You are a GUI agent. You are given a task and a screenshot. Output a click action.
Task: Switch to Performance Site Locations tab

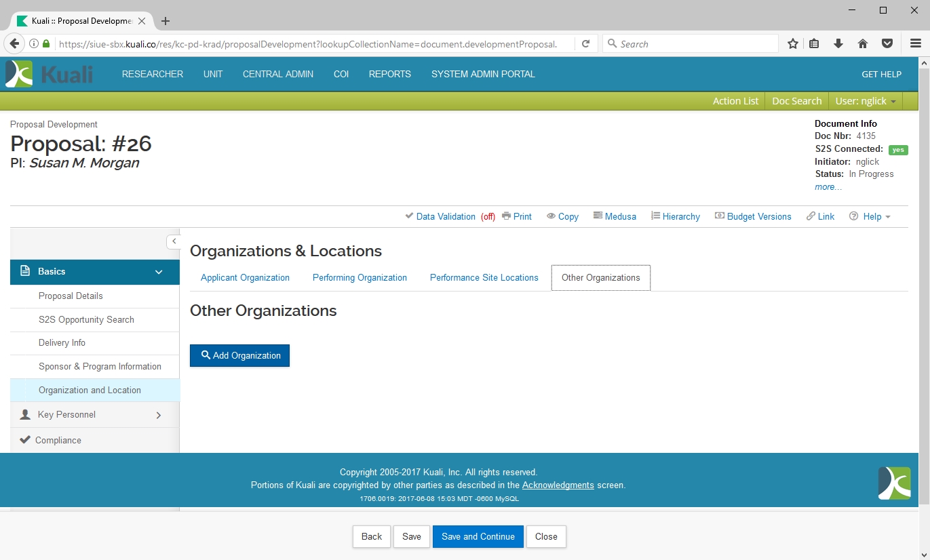coord(484,277)
